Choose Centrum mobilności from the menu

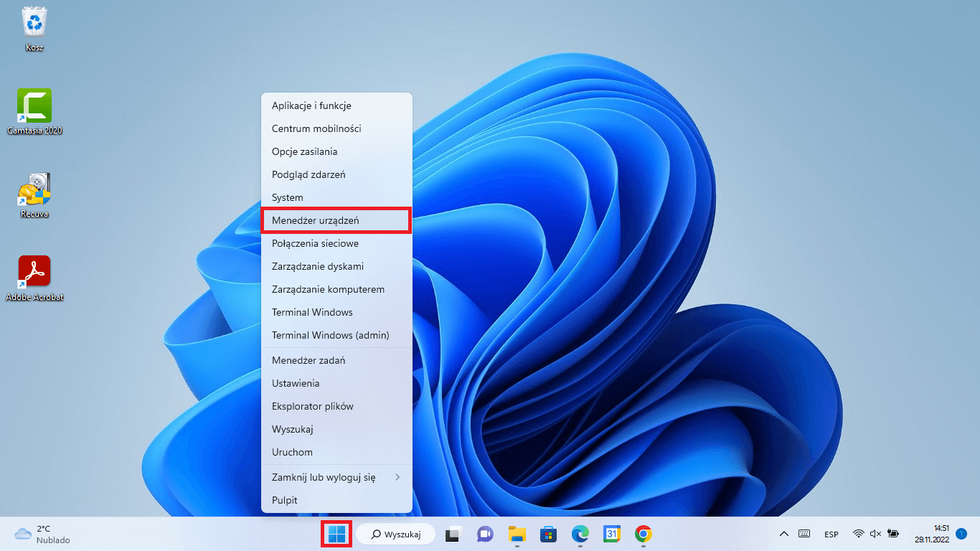(x=336, y=128)
